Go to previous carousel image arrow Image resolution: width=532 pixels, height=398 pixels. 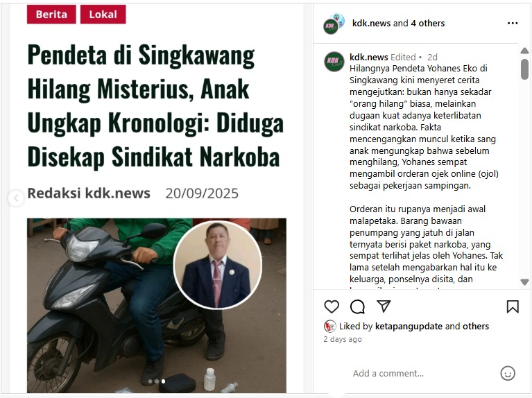[x=16, y=198]
